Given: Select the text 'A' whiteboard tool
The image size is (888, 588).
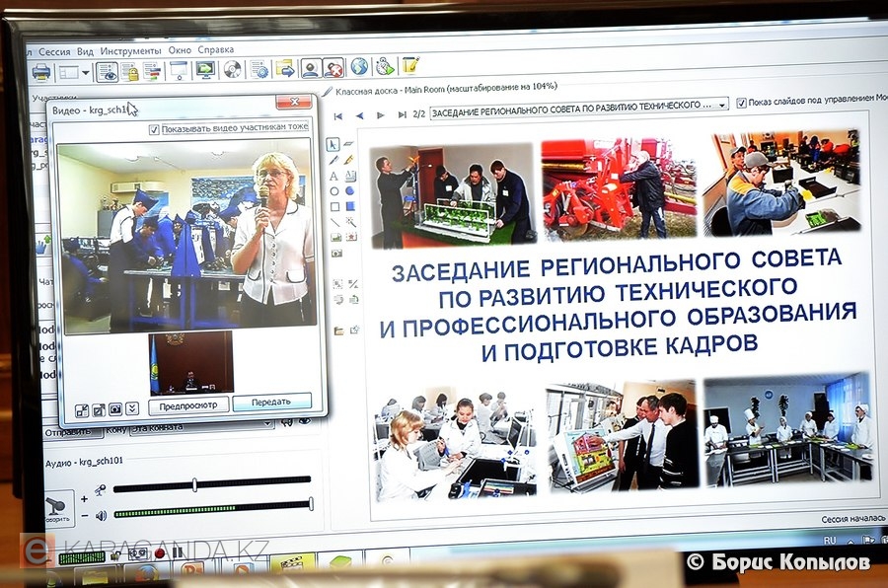Looking at the screenshot, I should pyautogui.click(x=333, y=176).
